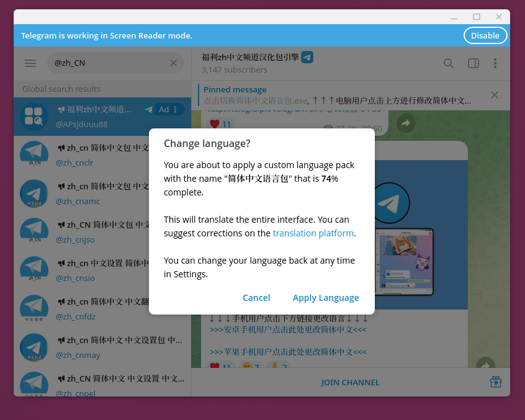
Task: Open the translation platform link
Action: point(313,233)
